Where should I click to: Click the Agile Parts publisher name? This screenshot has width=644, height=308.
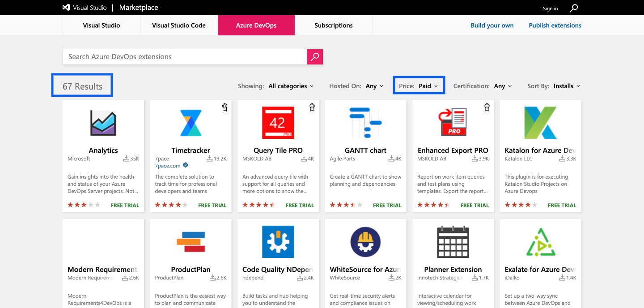343,158
